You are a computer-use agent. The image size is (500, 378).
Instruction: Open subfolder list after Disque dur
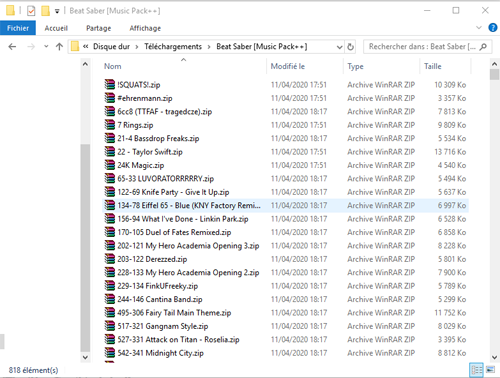pyautogui.click(x=137, y=47)
